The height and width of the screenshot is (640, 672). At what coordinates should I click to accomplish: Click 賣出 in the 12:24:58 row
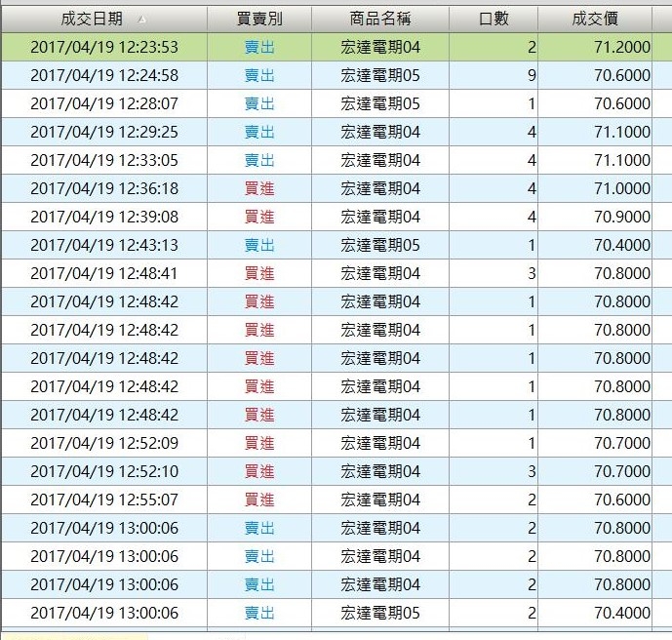(259, 75)
